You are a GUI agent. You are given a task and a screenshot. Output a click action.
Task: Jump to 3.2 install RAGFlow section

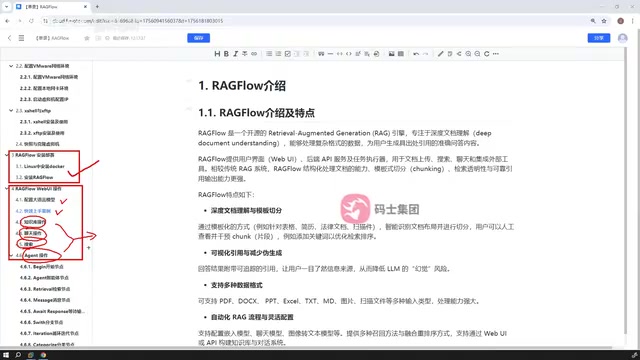(34, 177)
